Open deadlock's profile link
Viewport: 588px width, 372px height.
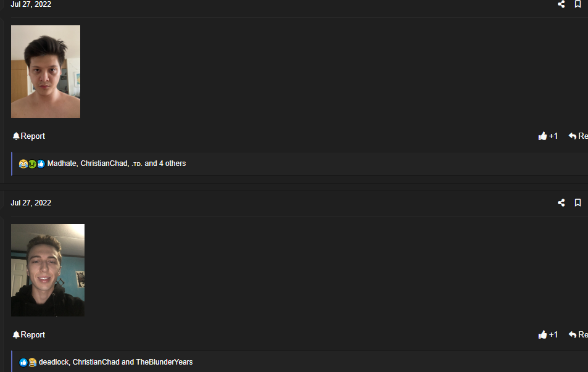pos(54,362)
